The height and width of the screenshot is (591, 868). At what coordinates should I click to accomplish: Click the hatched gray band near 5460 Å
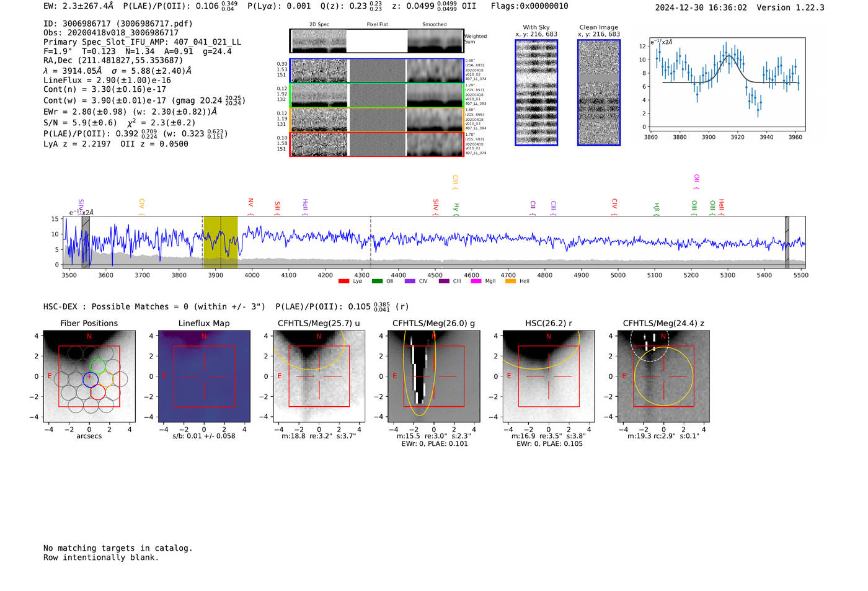787,242
